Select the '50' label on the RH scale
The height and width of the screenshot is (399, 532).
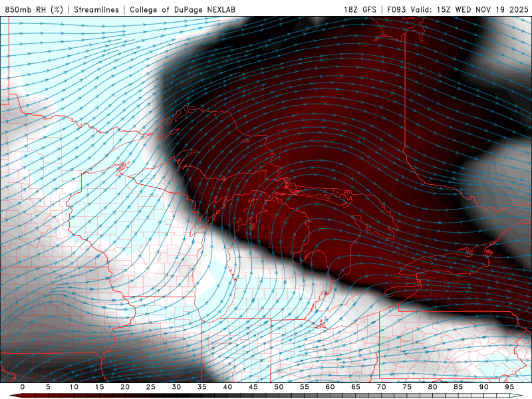pyautogui.click(x=279, y=387)
